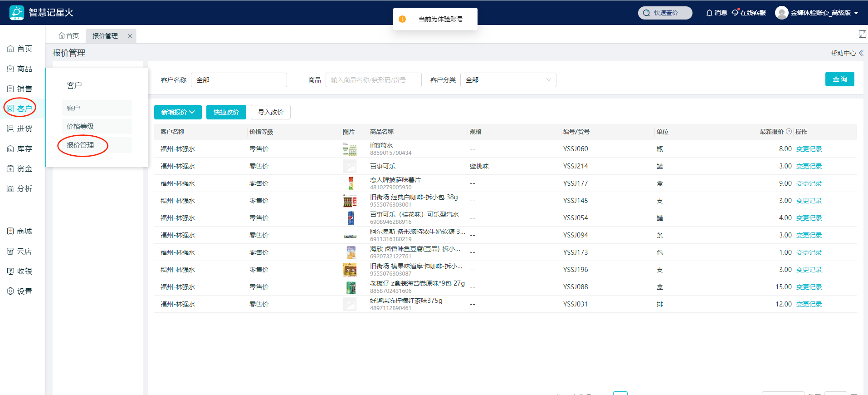Screen dimensions: 868x395
Task: Open the 分析 sidebar menu
Action: (x=20, y=188)
